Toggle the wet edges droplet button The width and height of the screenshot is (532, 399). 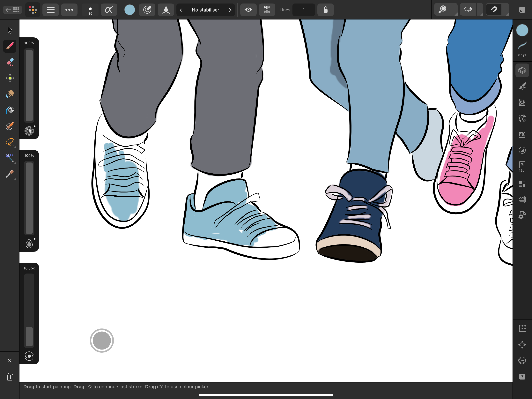[166, 10]
